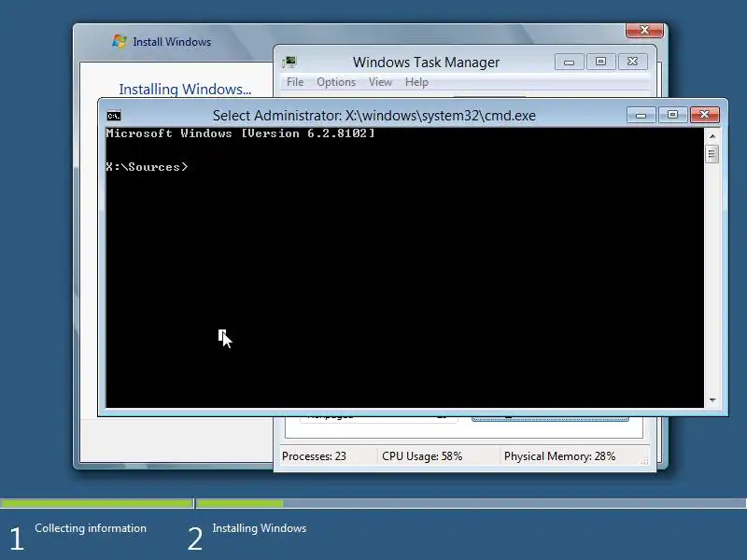Close the Install Windows dialog
The image size is (747, 560).
pyautogui.click(x=644, y=30)
